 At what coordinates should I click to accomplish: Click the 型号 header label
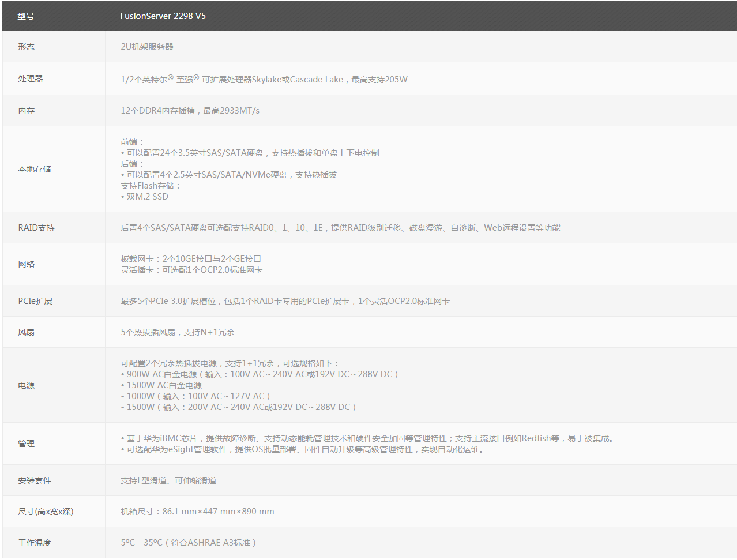tap(26, 16)
